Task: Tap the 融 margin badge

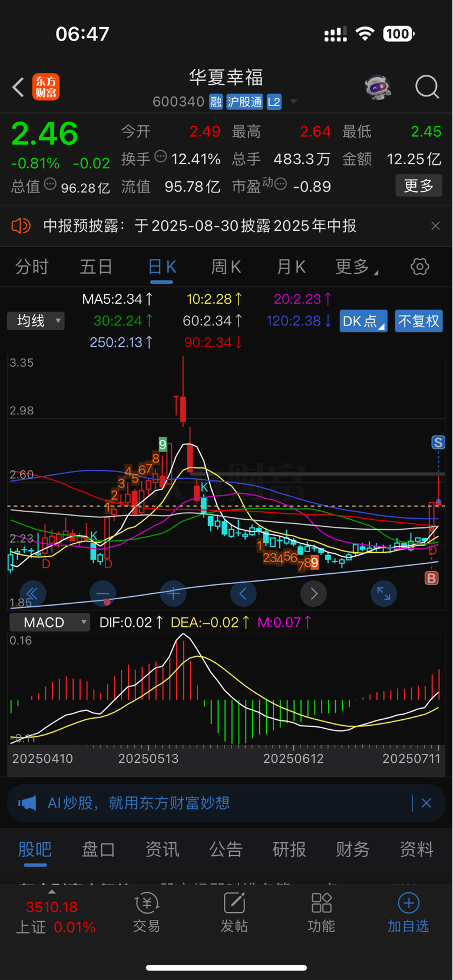Action: (216, 102)
